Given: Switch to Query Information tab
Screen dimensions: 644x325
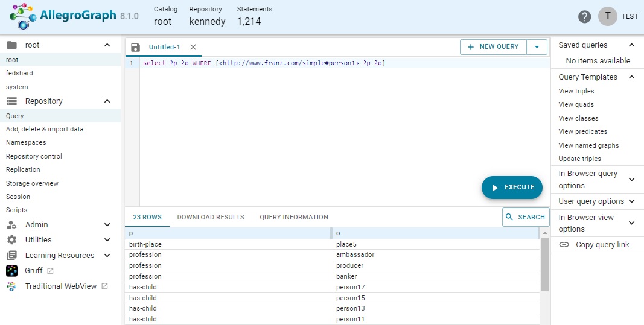Looking at the screenshot, I should pyautogui.click(x=294, y=217).
